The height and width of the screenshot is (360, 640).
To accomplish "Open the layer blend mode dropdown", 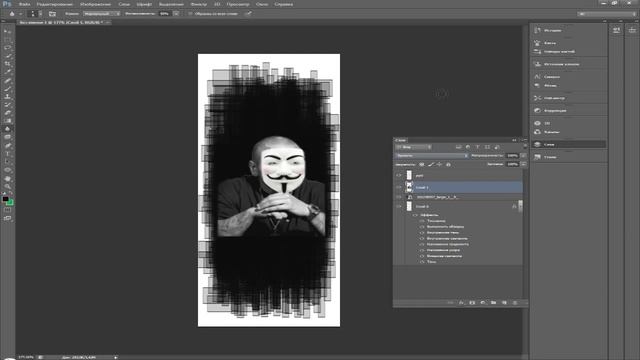I will [431, 156].
